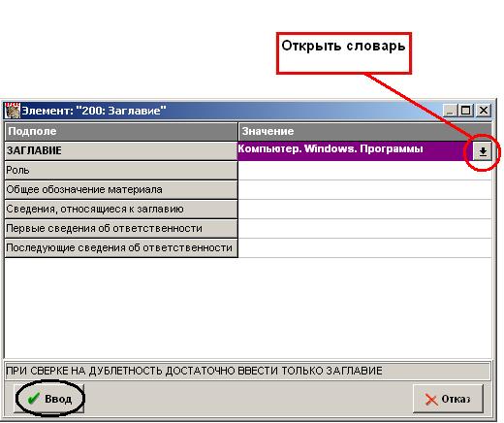Click value cell for Первые сведения об ответственности
Viewport: 504px width, 423px height.
[x=364, y=229]
